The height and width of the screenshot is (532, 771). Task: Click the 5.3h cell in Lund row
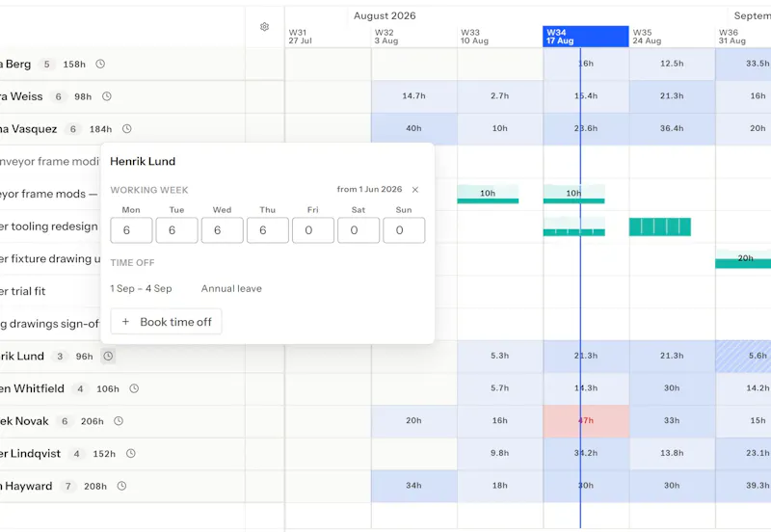[x=500, y=356]
